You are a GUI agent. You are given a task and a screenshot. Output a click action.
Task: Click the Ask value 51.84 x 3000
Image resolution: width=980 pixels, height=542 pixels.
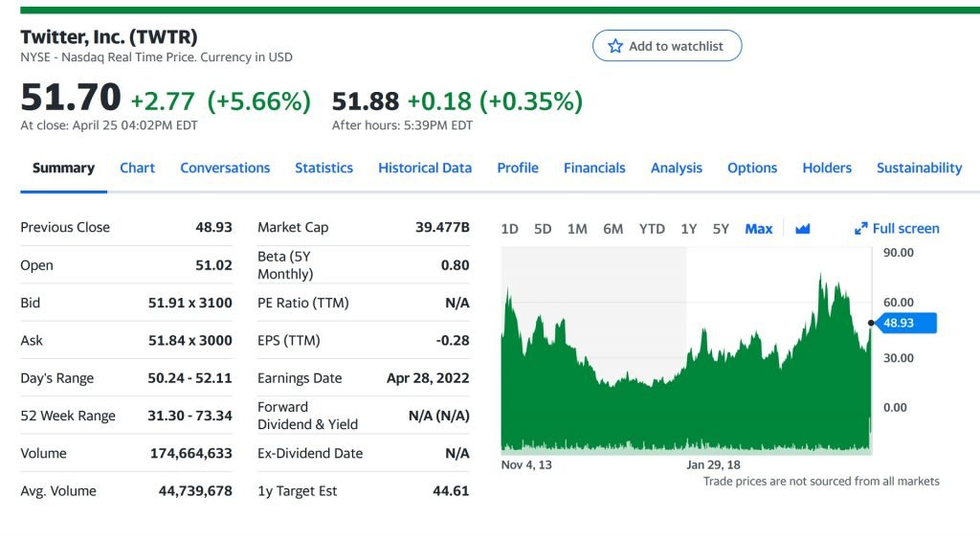click(x=190, y=341)
